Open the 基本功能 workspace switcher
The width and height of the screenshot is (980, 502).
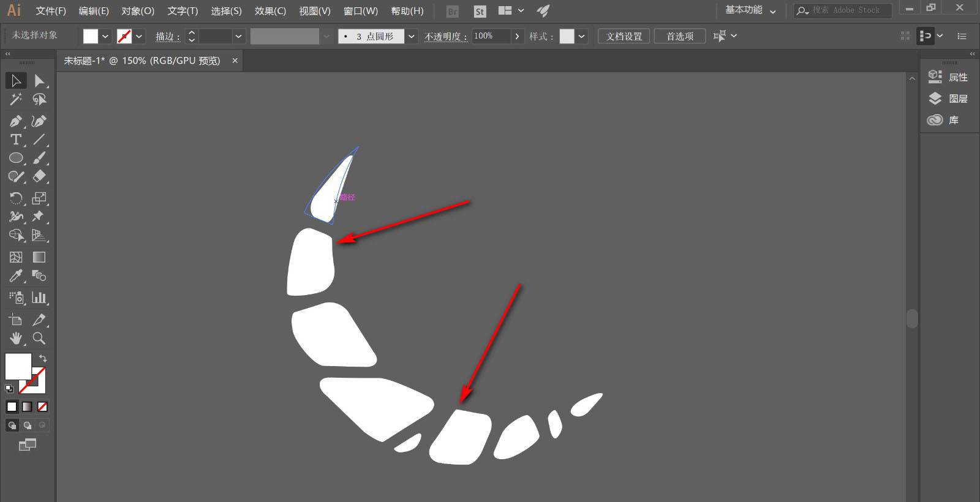[750, 10]
